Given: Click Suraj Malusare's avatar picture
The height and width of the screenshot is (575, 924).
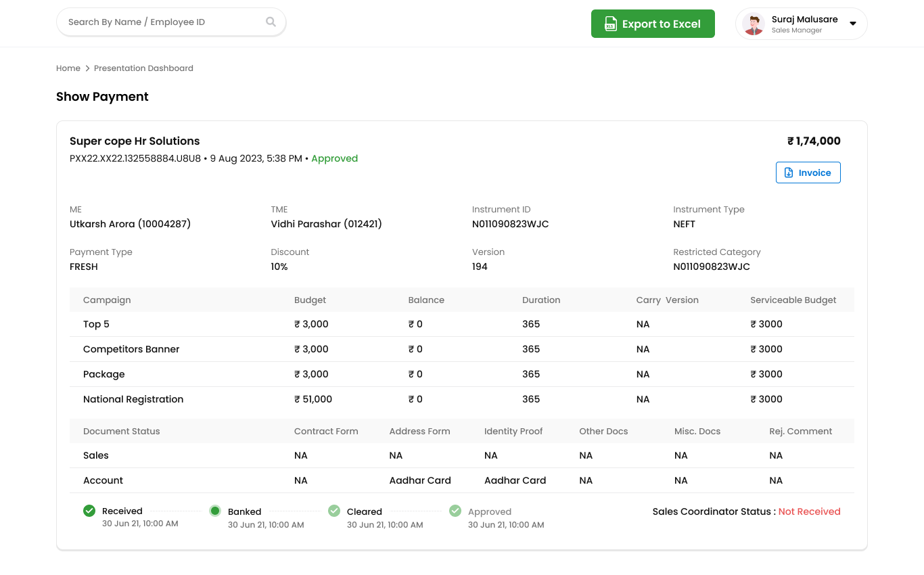Looking at the screenshot, I should click(754, 24).
